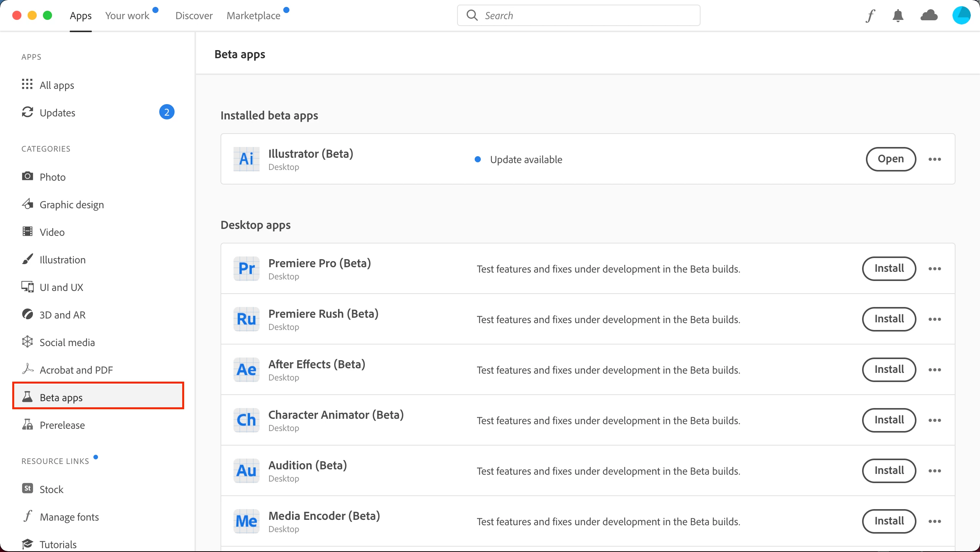
Task: Open more options for Illustrator (Beta)
Action: tap(934, 159)
